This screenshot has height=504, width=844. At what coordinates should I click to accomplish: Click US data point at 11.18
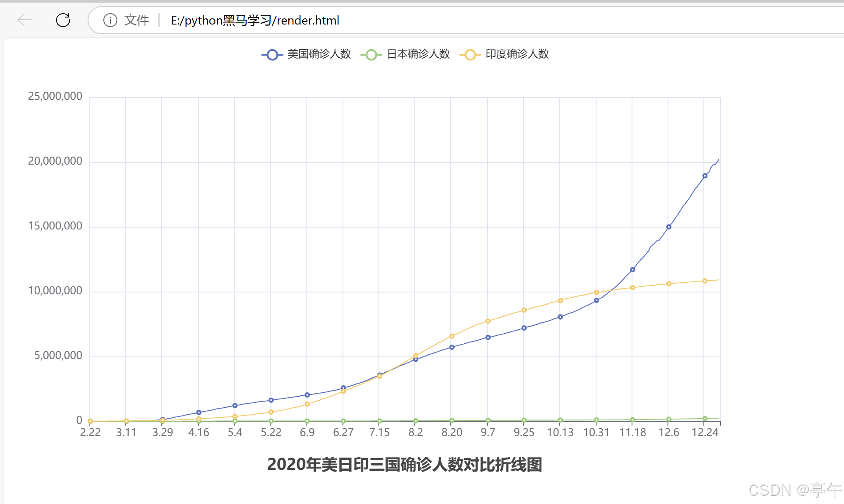(x=632, y=270)
